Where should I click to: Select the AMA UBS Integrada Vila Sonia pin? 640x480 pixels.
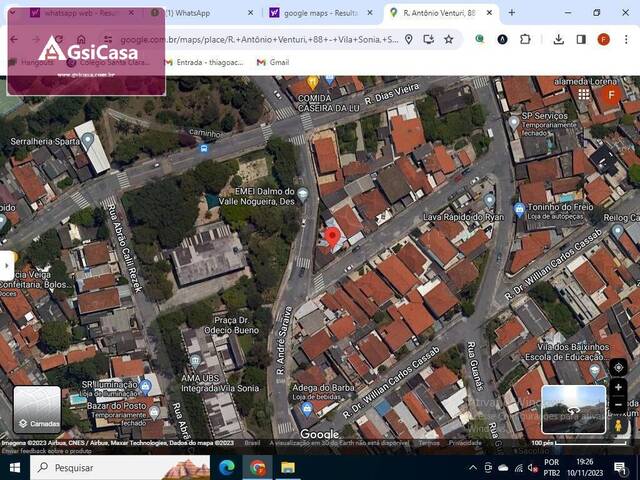[x=195, y=361]
